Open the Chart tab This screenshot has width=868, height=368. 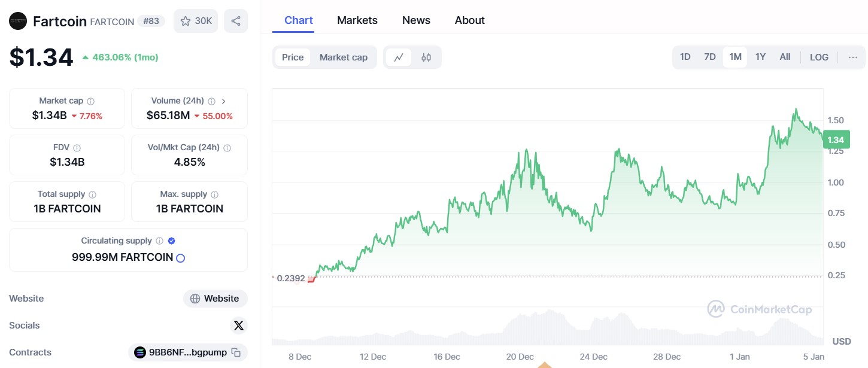click(299, 20)
